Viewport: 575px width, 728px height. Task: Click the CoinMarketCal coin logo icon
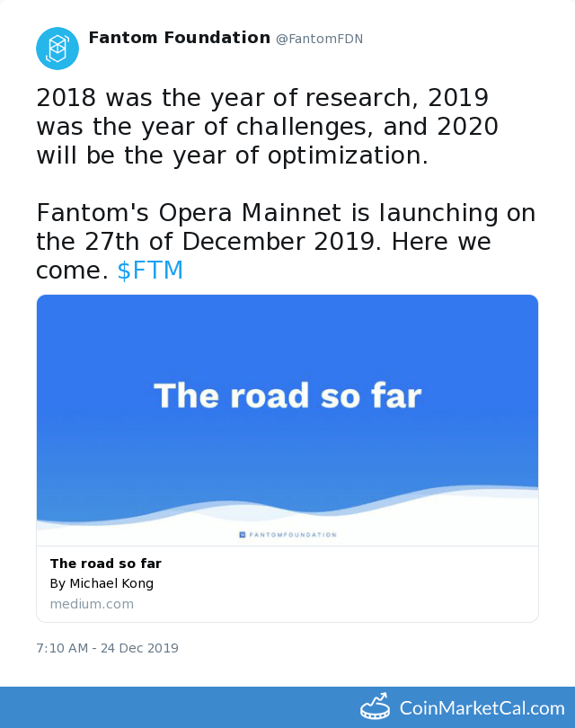(376, 706)
